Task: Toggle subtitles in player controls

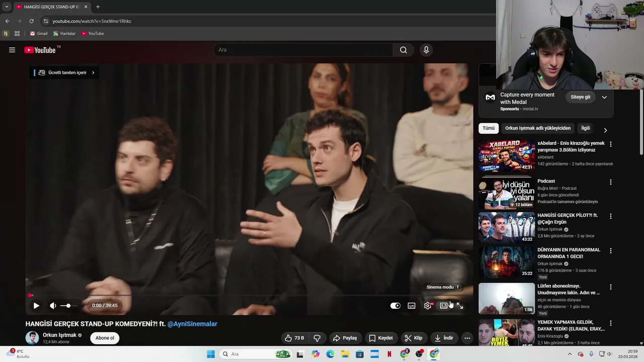Action: [x=412, y=306]
